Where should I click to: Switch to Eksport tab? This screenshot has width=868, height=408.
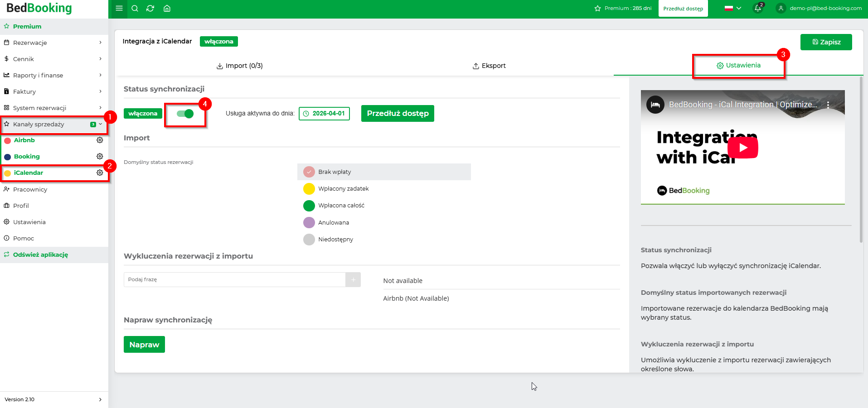click(489, 66)
